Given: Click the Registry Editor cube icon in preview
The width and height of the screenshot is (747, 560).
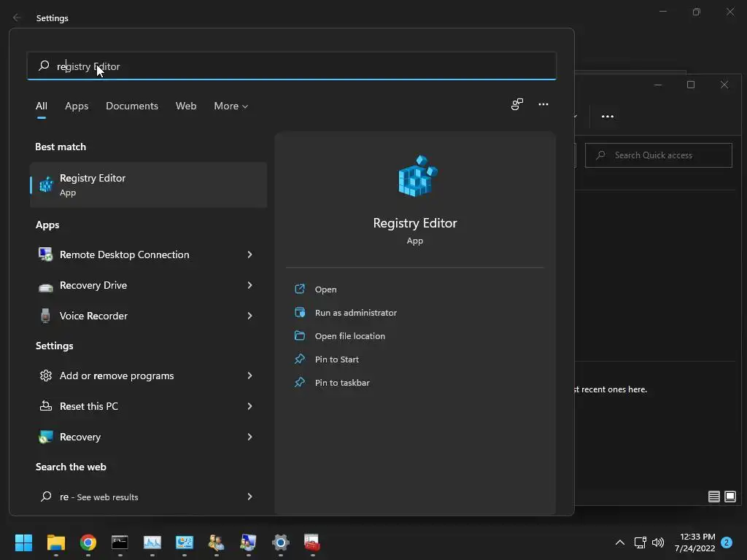Looking at the screenshot, I should click(417, 176).
